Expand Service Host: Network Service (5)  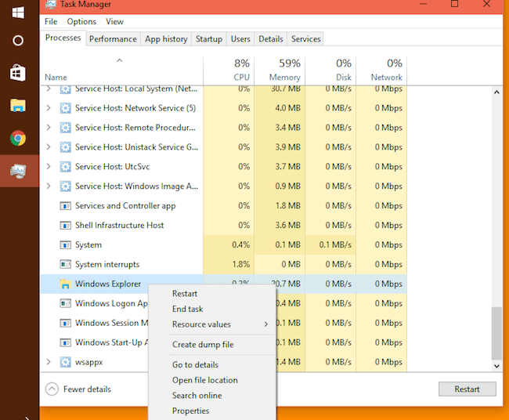point(49,108)
